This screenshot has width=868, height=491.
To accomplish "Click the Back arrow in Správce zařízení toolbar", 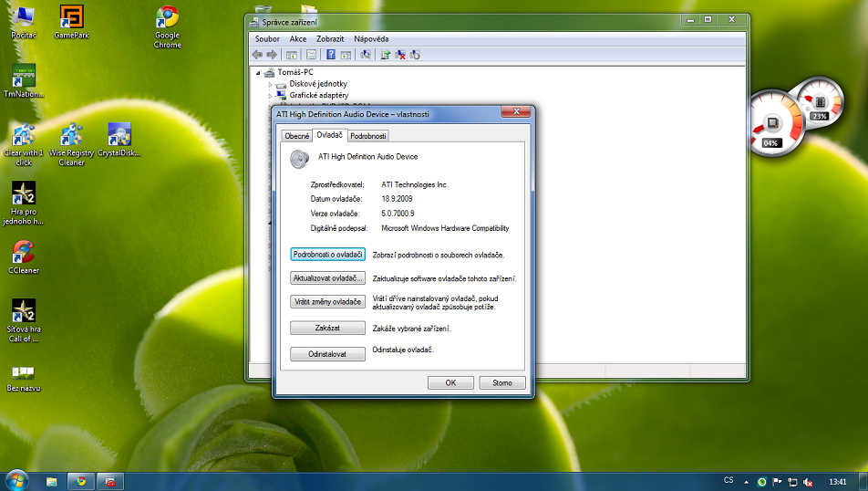I will [x=257, y=55].
